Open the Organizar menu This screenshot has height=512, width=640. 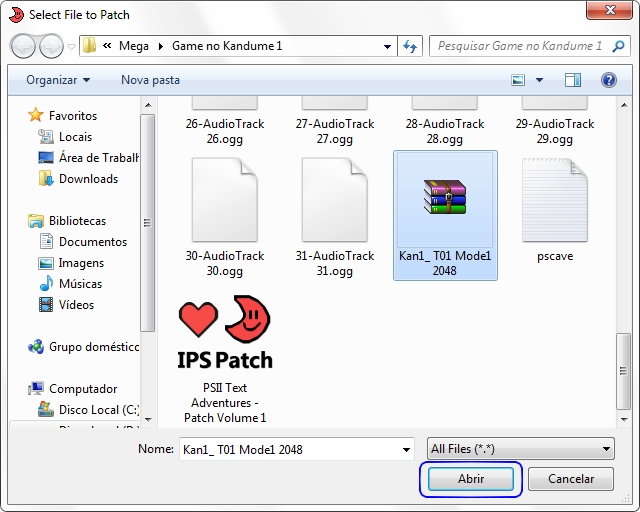58,80
